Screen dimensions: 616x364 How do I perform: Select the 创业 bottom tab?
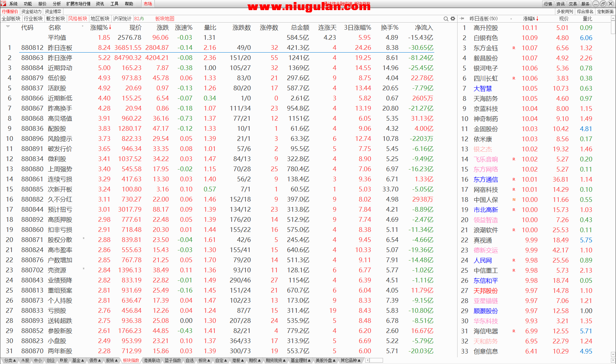pos(51,360)
